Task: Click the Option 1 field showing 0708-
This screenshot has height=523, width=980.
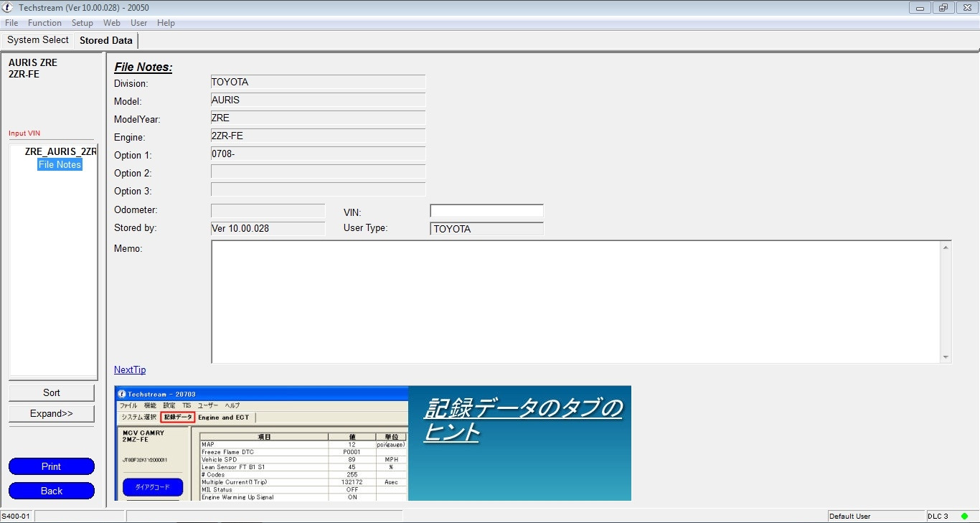Action: pos(318,154)
